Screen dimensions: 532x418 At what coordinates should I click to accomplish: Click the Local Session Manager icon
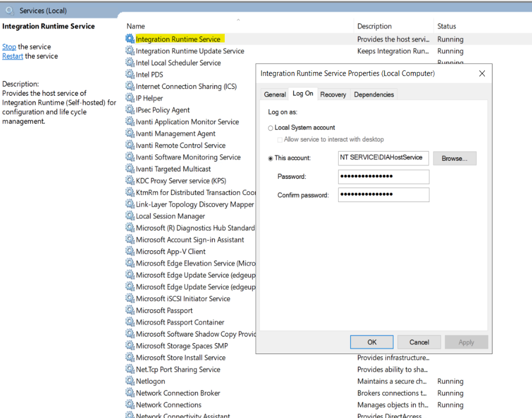[130, 215]
